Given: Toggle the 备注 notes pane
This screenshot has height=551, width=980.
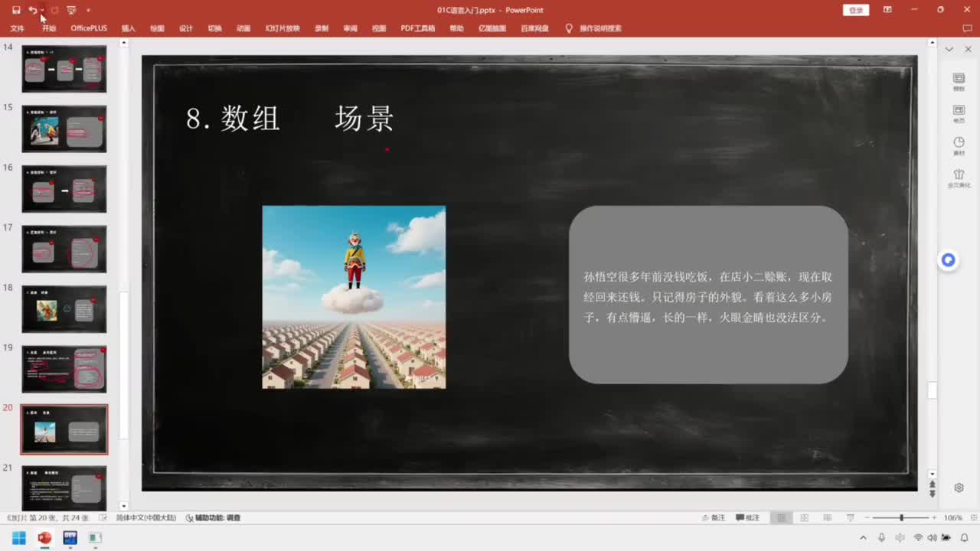Looking at the screenshot, I should pyautogui.click(x=713, y=518).
